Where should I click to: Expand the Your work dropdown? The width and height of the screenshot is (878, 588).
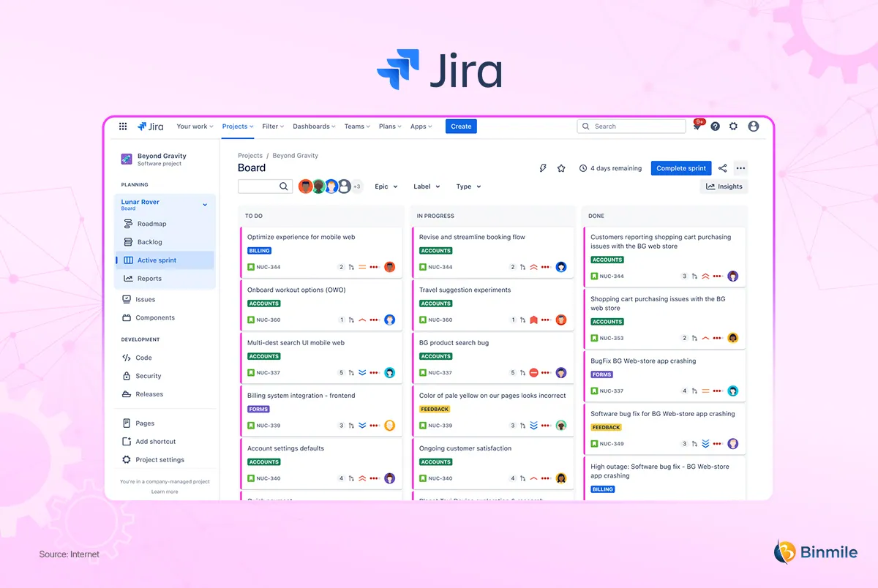[x=195, y=127]
